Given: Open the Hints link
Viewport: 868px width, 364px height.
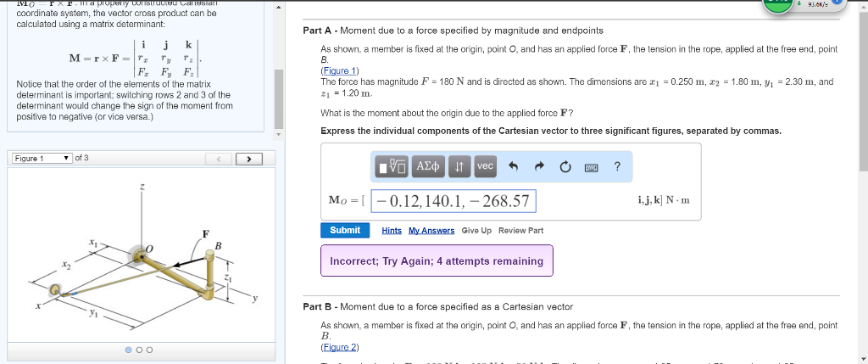Looking at the screenshot, I should [392, 231].
